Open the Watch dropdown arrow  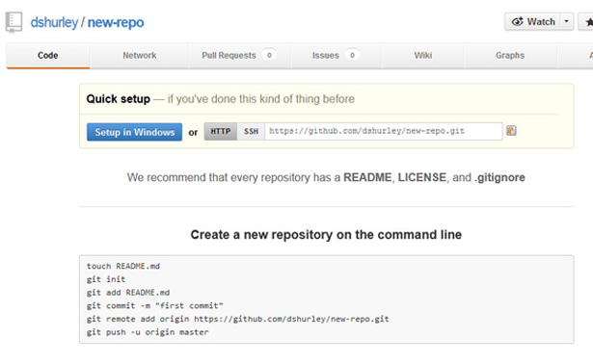567,21
